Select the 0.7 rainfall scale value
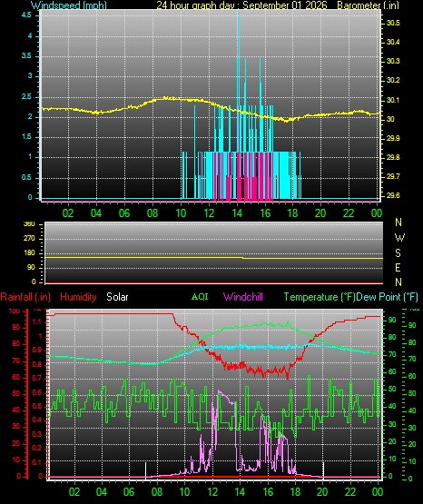Screen dimensions: 423x504 [x=37, y=378]
